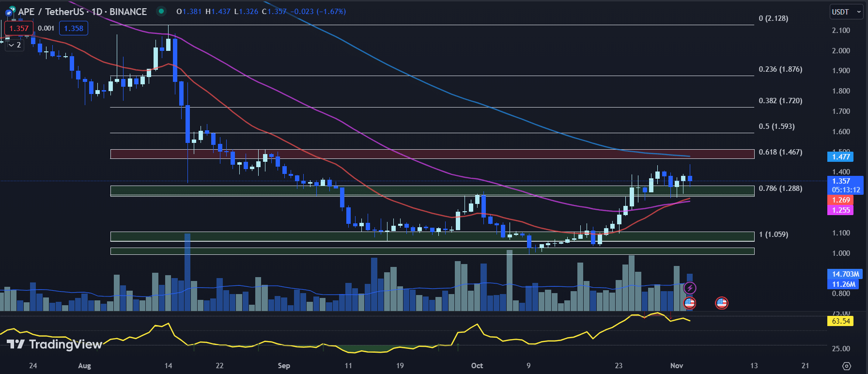Click the first US flag economic event
868x374 pixels.
click(689, 303)
